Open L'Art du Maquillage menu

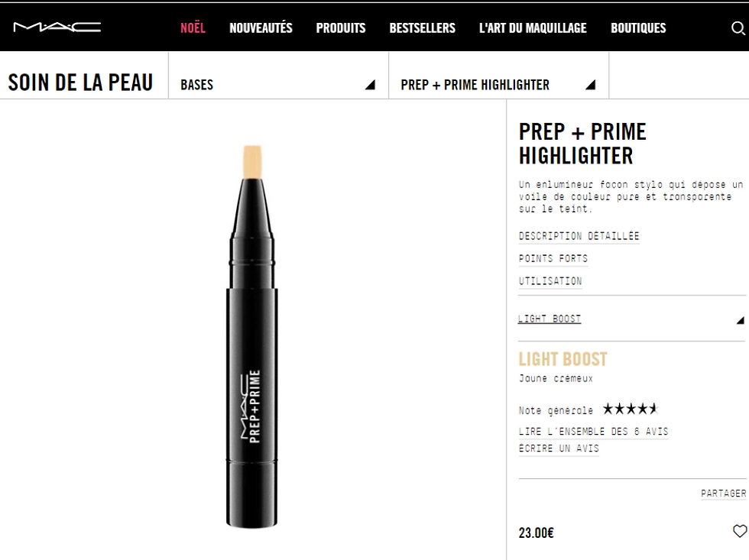(533, 28)
